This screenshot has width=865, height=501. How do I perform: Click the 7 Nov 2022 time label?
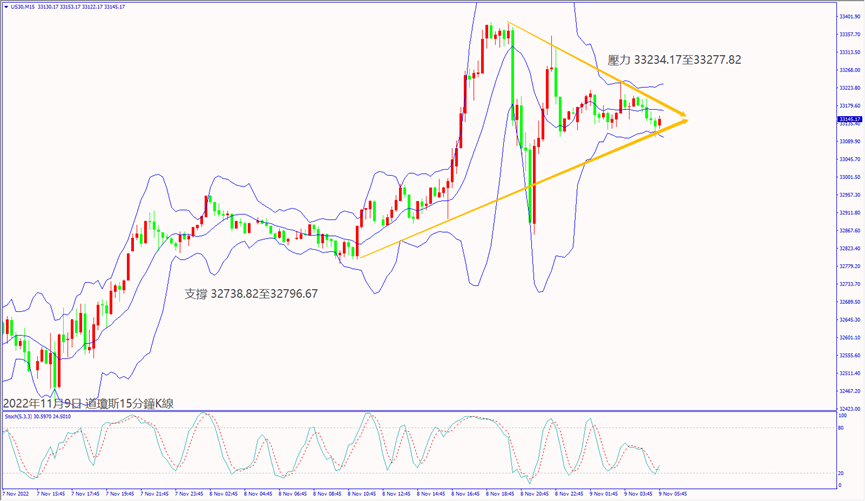[18, 494]
